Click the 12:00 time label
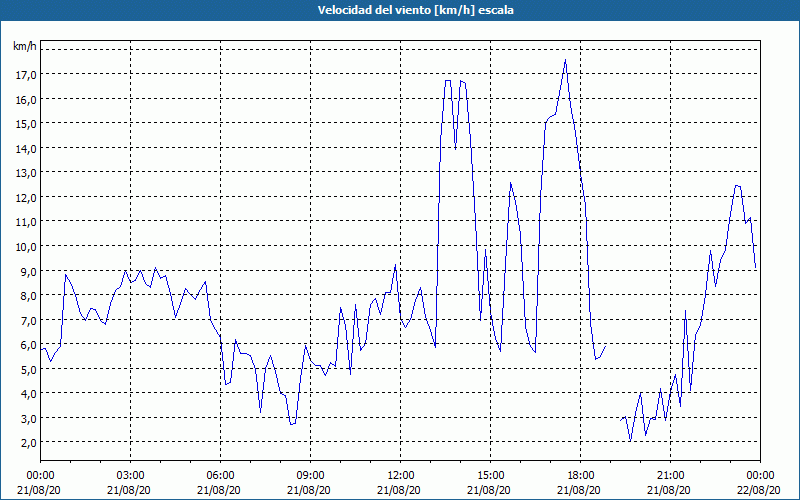Screen dimensions: 800x500 point(401,476)
